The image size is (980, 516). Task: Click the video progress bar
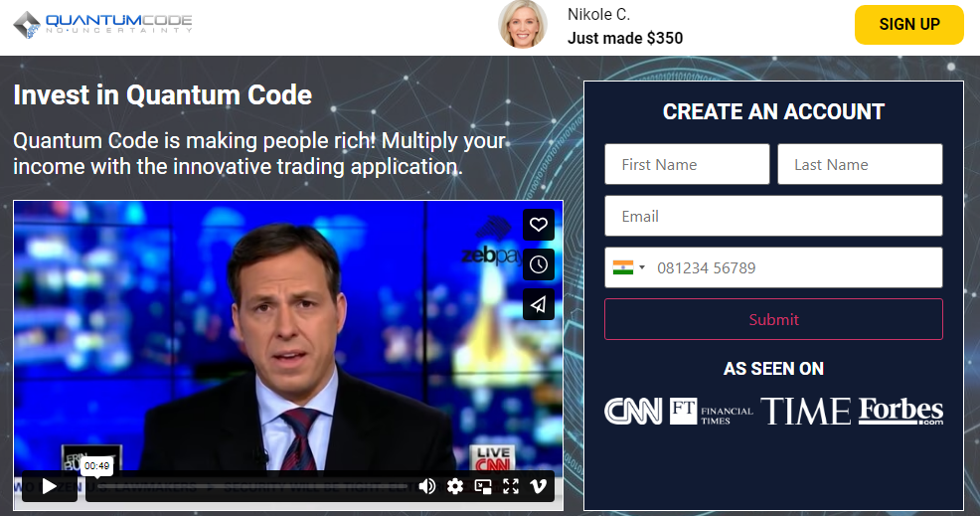(x=250, y=486)
